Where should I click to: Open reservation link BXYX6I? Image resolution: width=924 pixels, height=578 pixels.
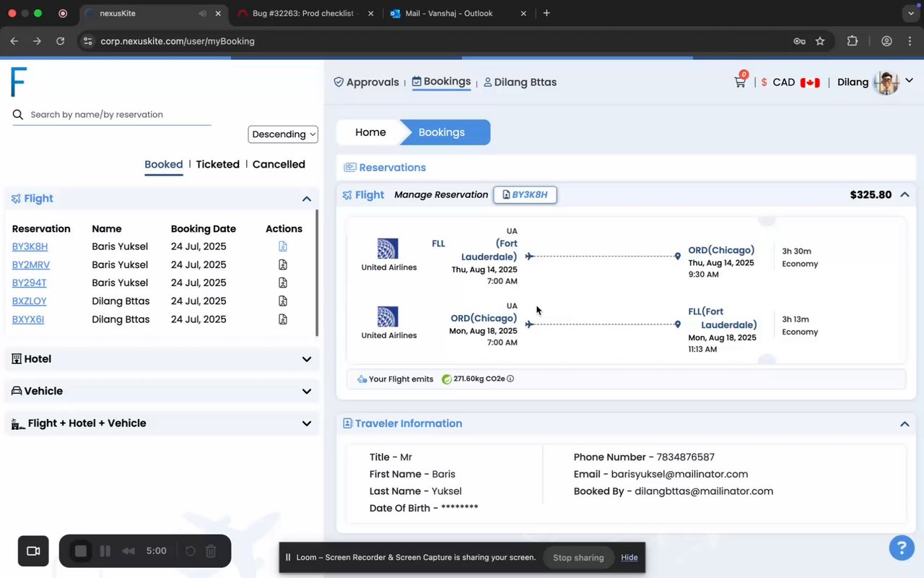(x=28, y=319)
